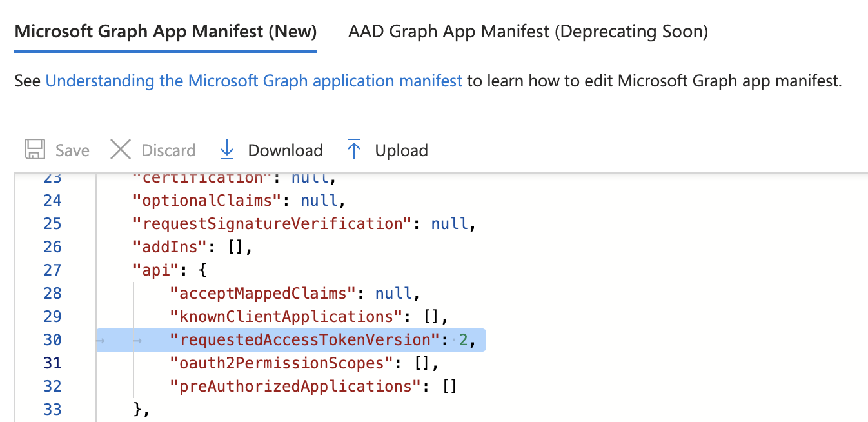Click line number 32 in the gutter
868x422 pixels.
click(53, 386)
